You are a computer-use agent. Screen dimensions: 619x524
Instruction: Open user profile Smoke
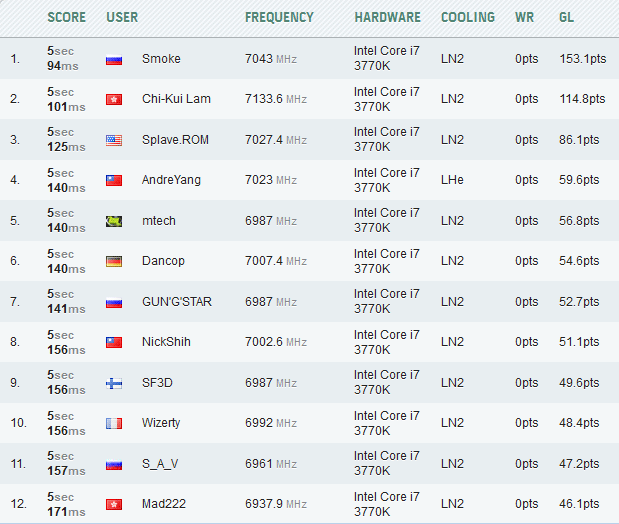(x=161, y=59)
